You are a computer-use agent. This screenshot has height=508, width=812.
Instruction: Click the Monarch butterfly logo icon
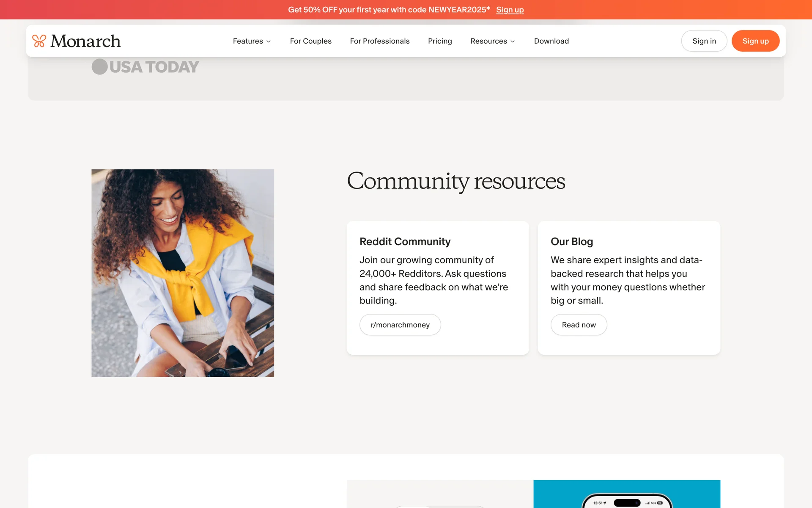pyautogui.click(x=39, y=41)
